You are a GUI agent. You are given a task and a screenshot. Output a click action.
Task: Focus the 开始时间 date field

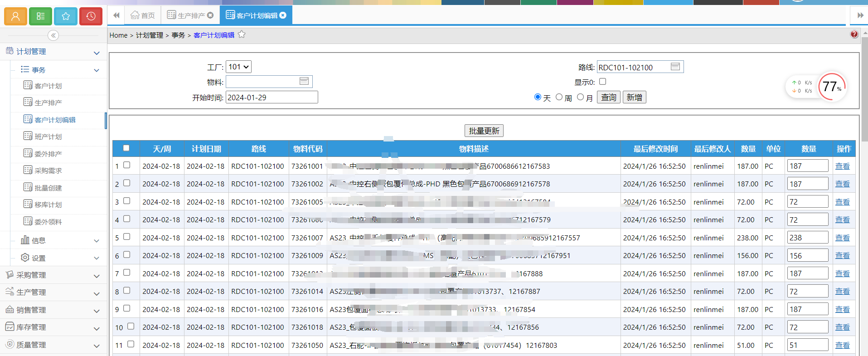(x=272, y=98)
